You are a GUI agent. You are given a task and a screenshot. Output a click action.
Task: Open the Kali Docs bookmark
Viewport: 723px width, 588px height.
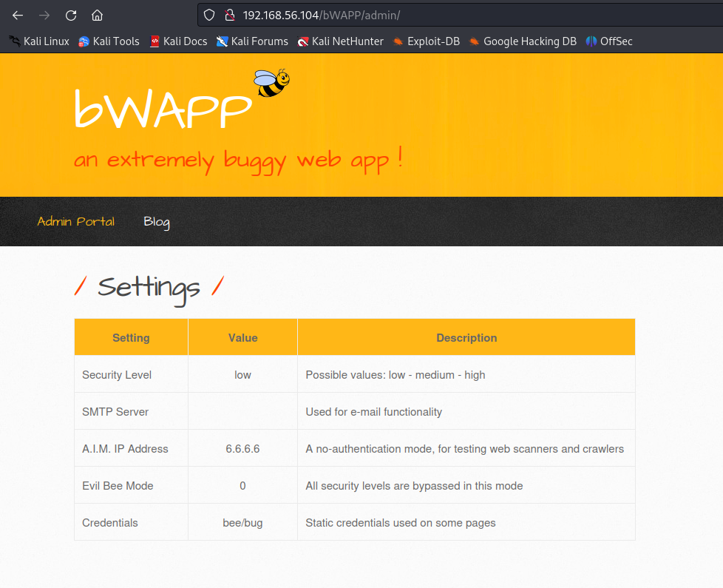178,41
